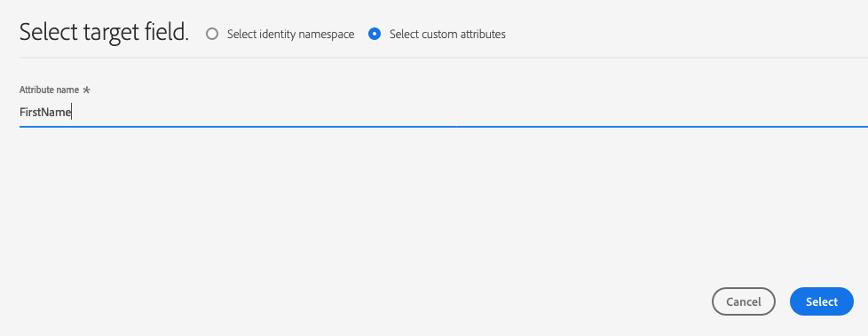Focus the Attribute name input field
Viewport: 868px width, 336px height.
coord(444,113)
